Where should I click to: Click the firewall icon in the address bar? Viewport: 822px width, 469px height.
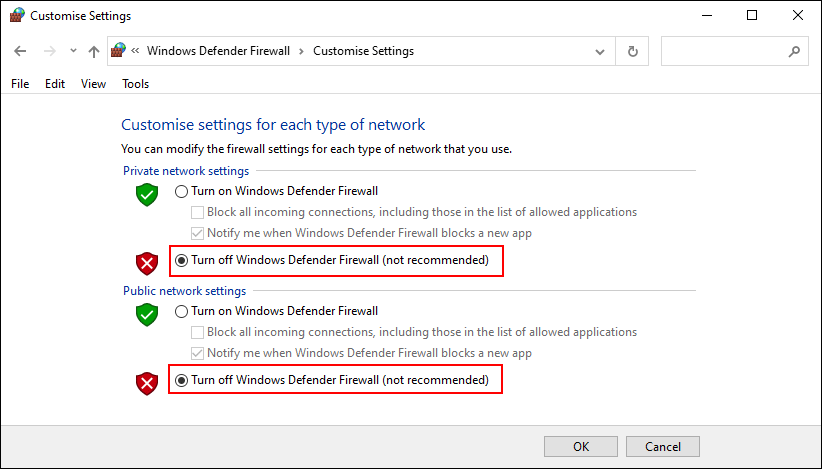(x=119, y=51)
